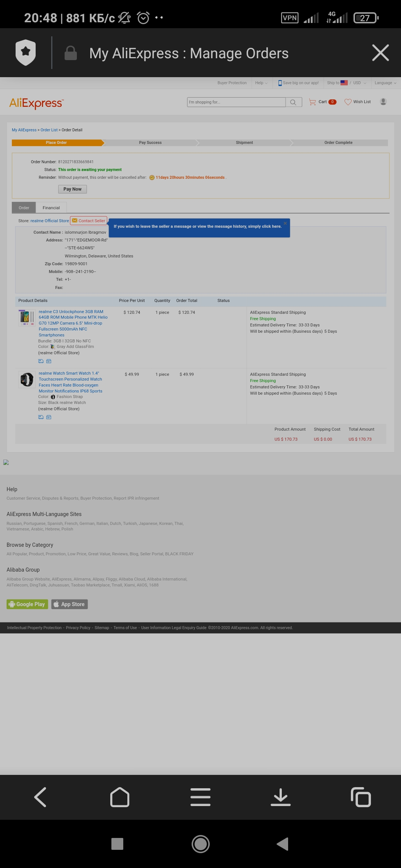Follow the My AliExpress breadcrumb
This screenshot has width=401, height=868.
point(24,130)
